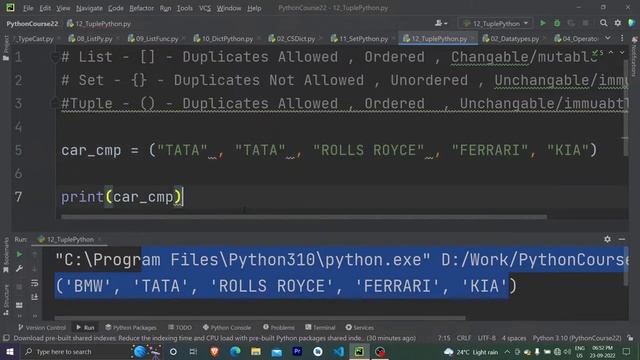The height and width of the screenshot is (360, 640).
Task: Click the editor horizontal scrollbar
Action: (x=304, y=217)
